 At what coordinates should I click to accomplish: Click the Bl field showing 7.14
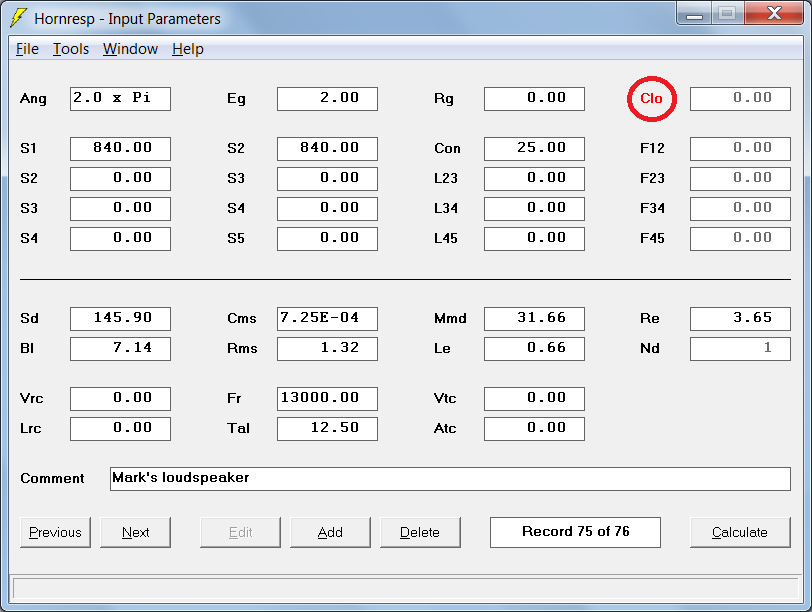[120, 349]
